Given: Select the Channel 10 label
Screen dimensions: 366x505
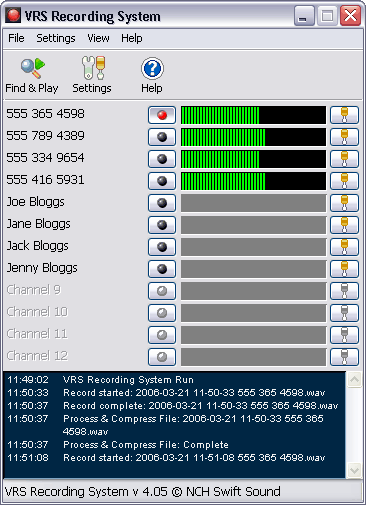Looking at the screenshot, I should [37, 312].
